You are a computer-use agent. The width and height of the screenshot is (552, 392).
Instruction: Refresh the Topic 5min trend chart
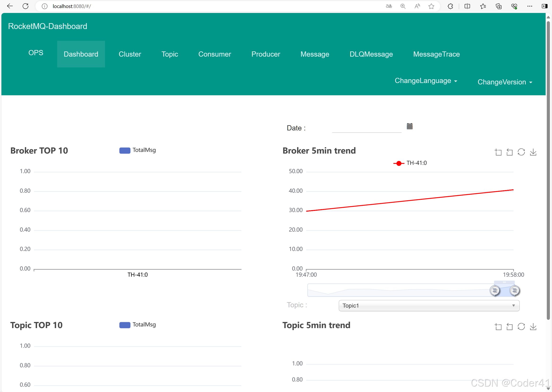pos(521,327)
